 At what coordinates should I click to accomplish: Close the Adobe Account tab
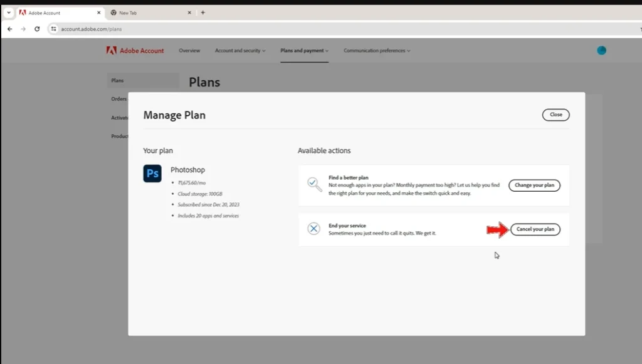(x=98, y=13)
